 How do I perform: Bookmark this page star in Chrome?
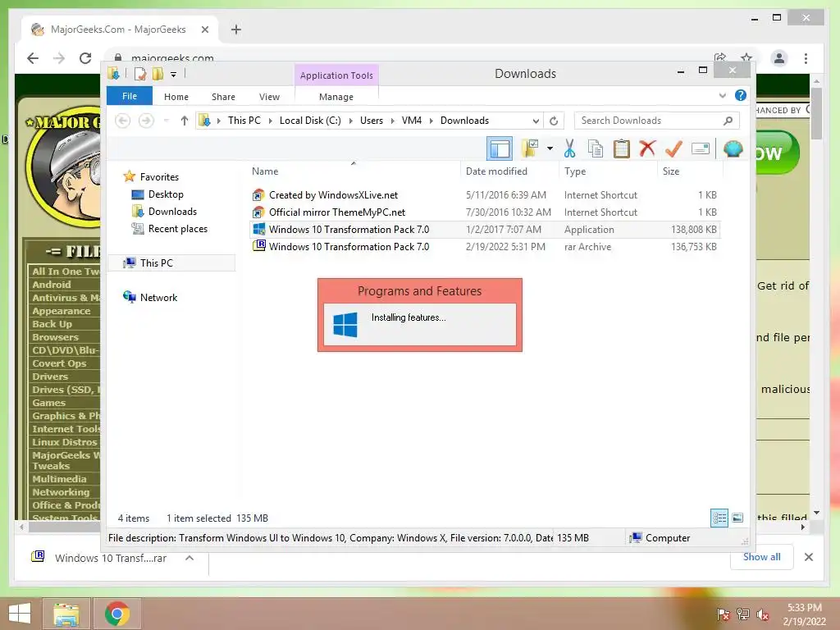pos(746,57)
